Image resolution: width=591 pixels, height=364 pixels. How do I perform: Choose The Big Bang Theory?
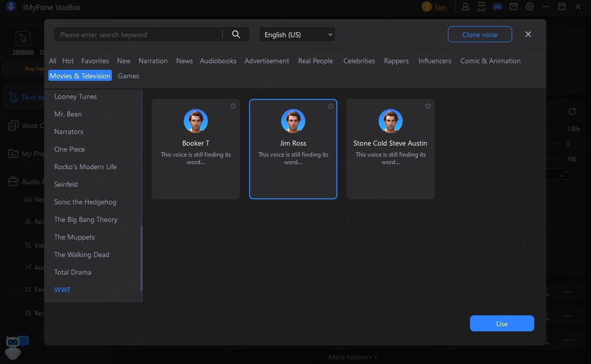point(86,219)
